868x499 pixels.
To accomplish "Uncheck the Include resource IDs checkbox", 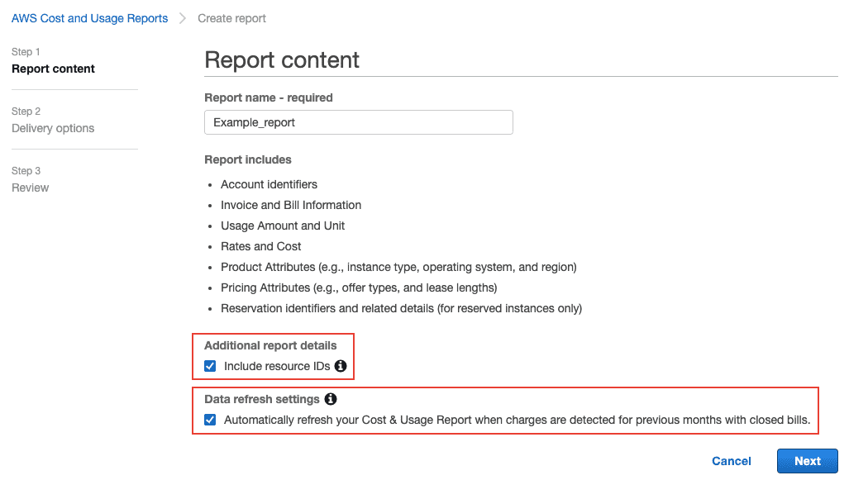I will point(210,366).
